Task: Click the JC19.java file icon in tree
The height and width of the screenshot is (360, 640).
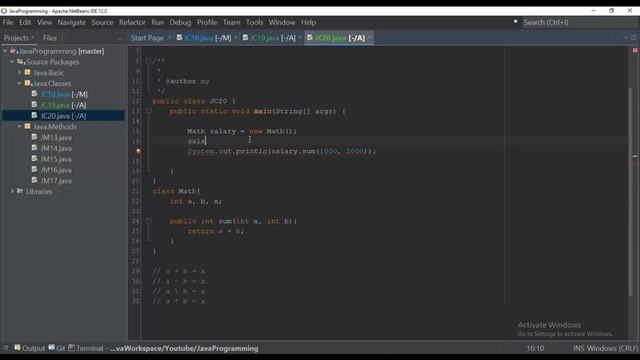Action: pyautogui.click(x=35, y=104)
